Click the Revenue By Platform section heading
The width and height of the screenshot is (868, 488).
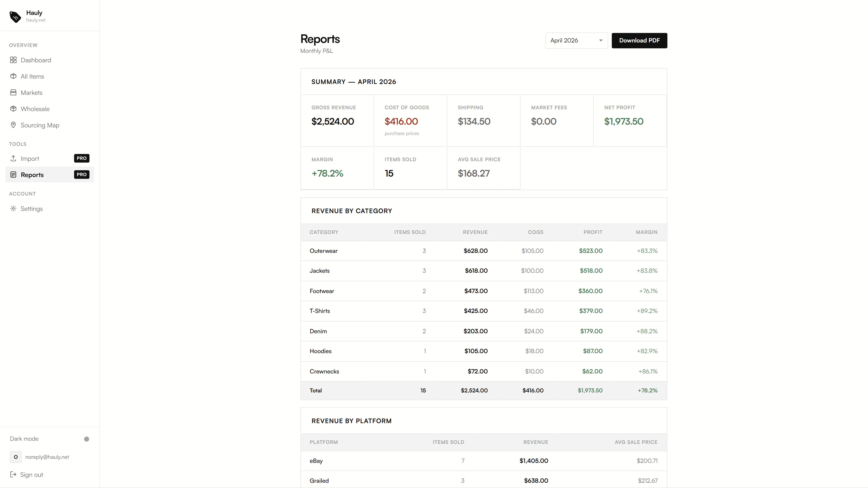pos(351,421)
